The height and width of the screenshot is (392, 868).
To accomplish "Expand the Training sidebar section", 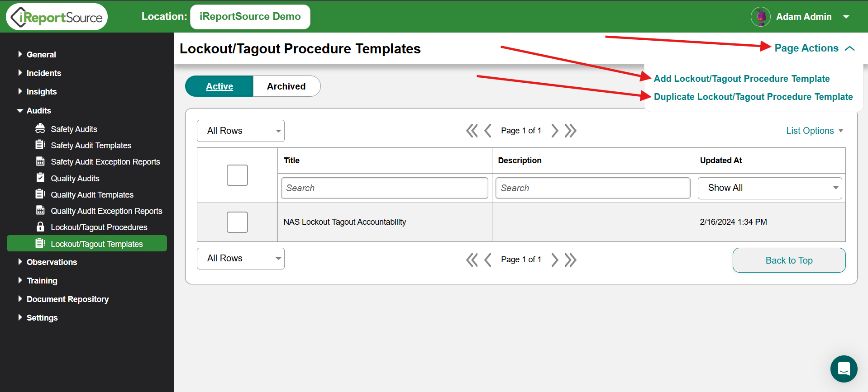I will 38,280.
